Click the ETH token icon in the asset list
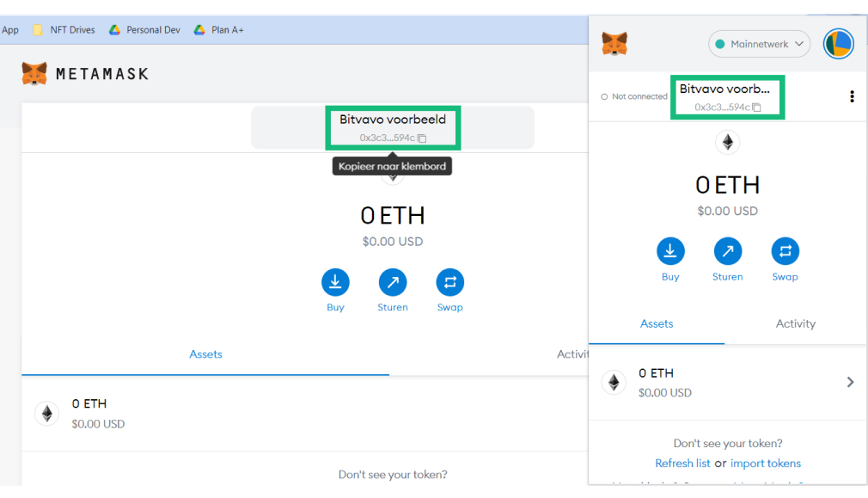The image size is (868, 498). (614, 382)
